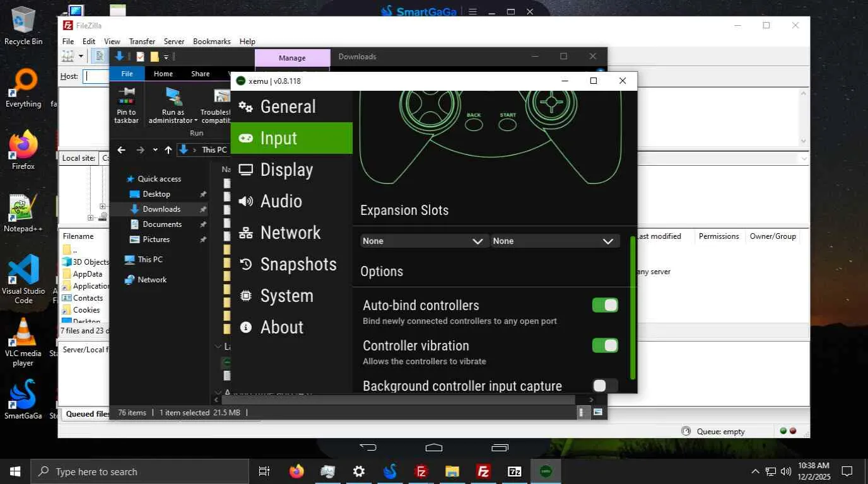Disable the Auto-bind controllers toggle
The width and height of the screenshot is (868, 484).
pyautogui.click(x=605, y=305)
